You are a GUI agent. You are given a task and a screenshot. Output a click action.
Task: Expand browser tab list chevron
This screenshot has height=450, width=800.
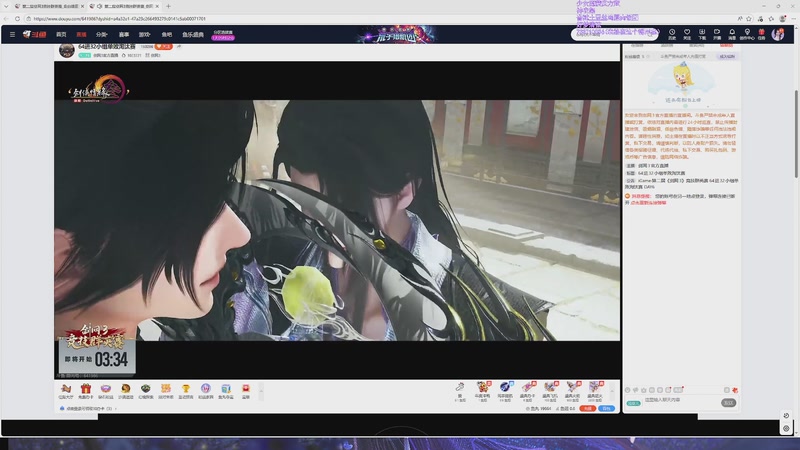point(6,6)
